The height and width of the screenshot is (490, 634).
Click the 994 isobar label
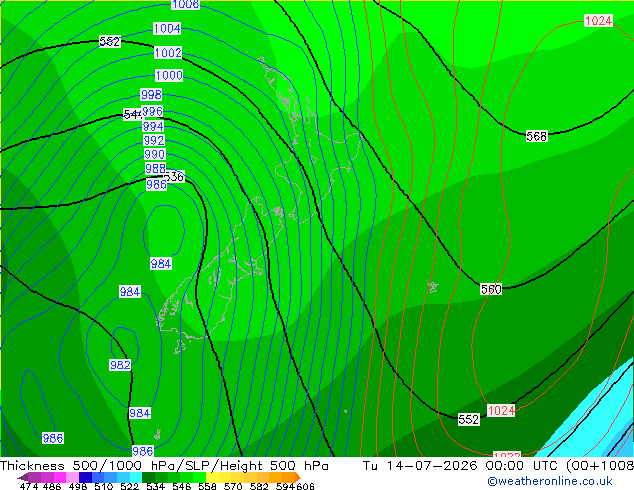tap(153, 126)
